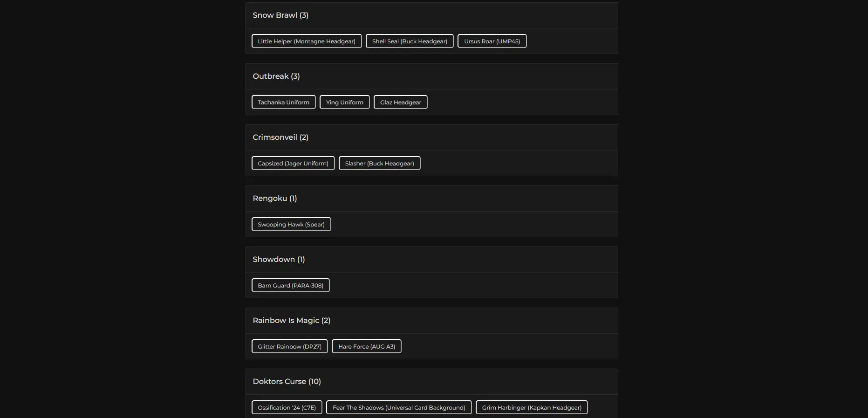Viewport: 868px width, 418px height.
Task: Pick the Ying Uniform item
Action: point(344,103)
